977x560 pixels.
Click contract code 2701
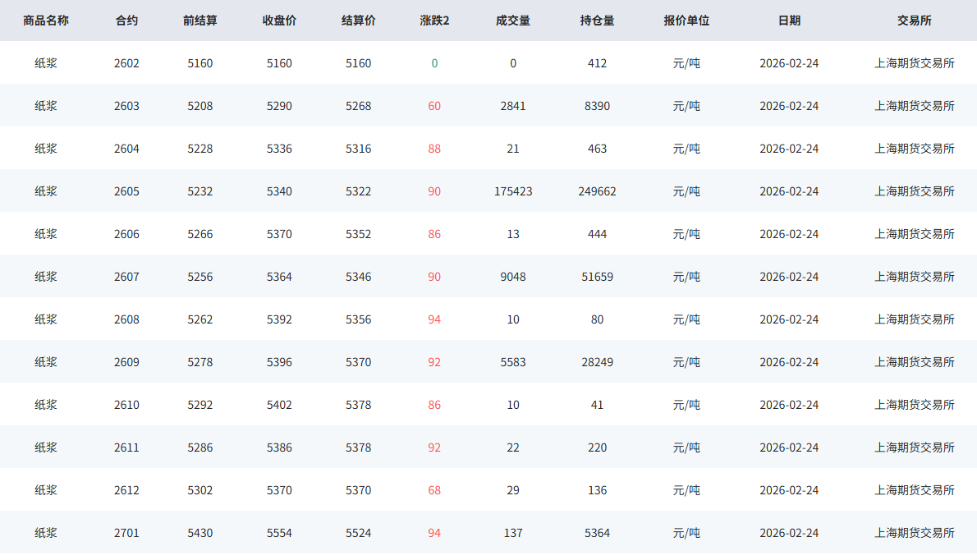tap(126, 533)
